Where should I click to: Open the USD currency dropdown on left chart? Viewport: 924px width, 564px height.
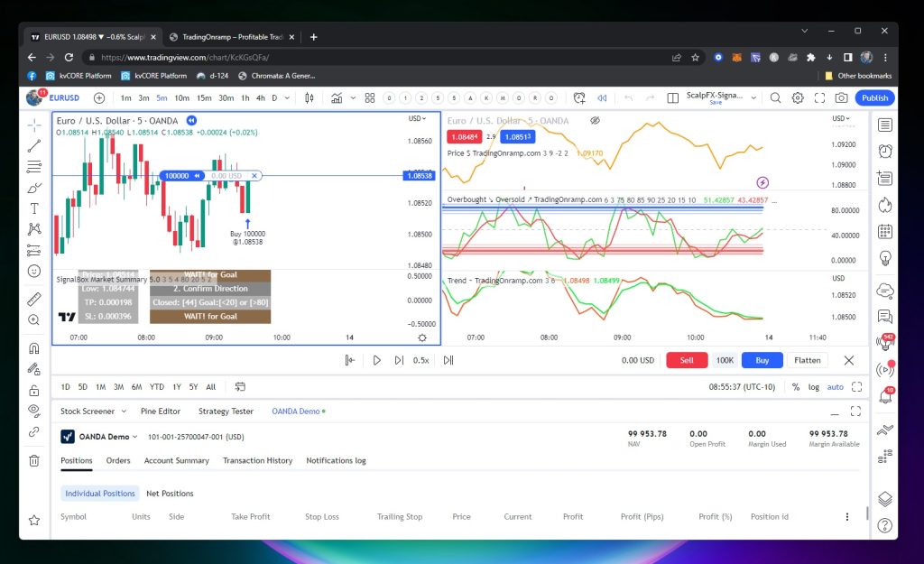click(x=418, y=118)
